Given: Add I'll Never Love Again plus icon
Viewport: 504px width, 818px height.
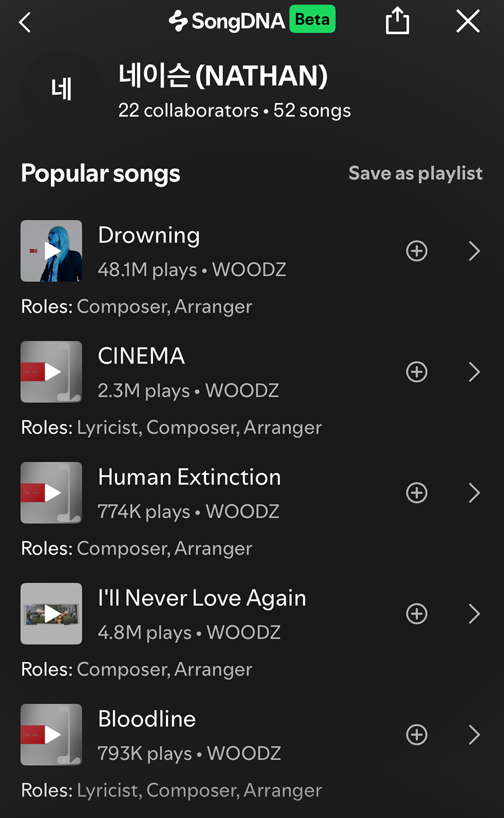Looking at the screenshot, I should pos(417,614).
